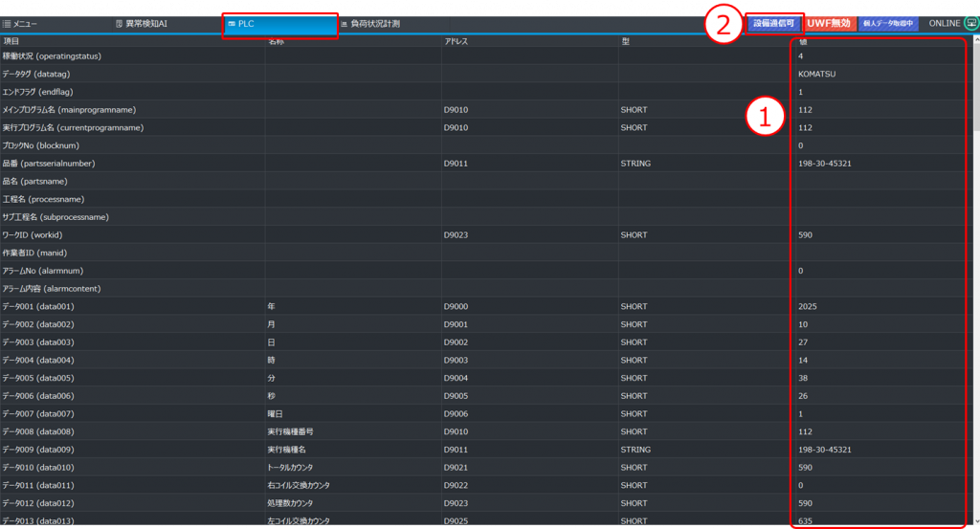
Task: Select the PLC tab label
Action: tap(246, 23)
